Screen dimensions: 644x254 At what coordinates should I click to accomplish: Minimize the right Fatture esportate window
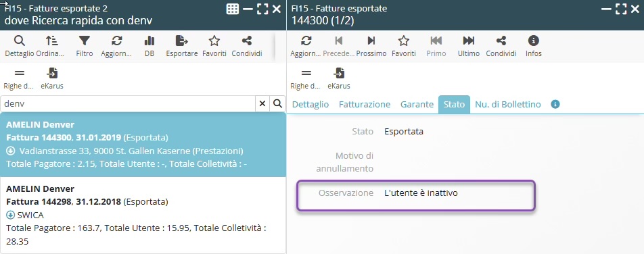pyautogui.click(x=606, y=9)
